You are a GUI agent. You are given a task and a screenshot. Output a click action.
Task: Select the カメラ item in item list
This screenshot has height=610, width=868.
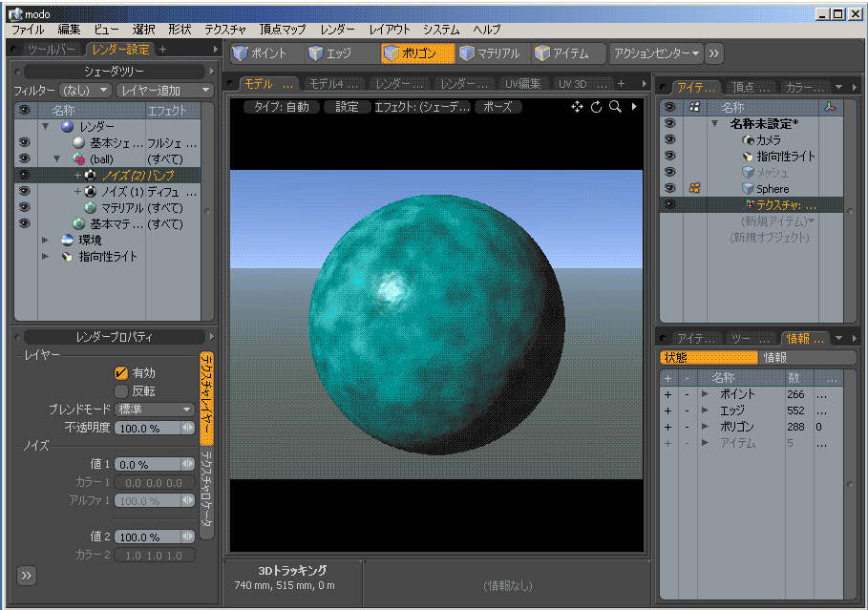[x=769, y=140]
